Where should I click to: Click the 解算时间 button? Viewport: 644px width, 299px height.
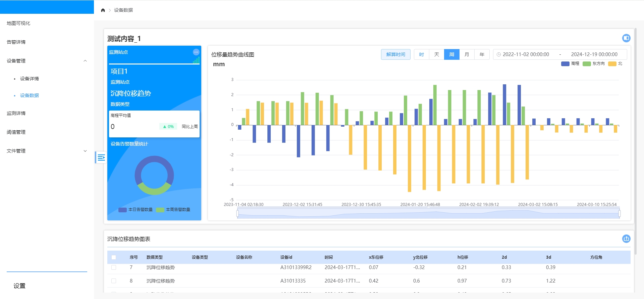(396, 54)
